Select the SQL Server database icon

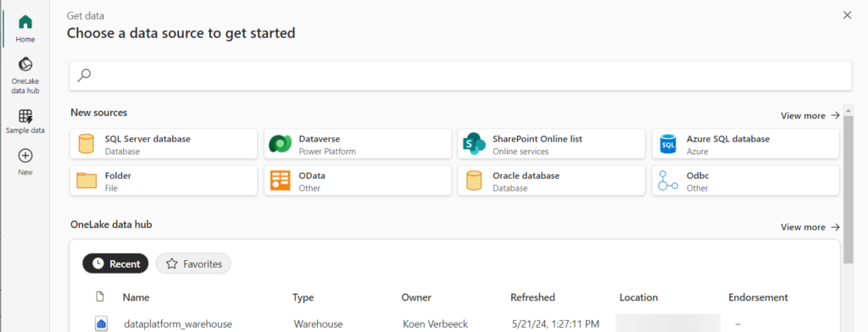coord(86,144)
